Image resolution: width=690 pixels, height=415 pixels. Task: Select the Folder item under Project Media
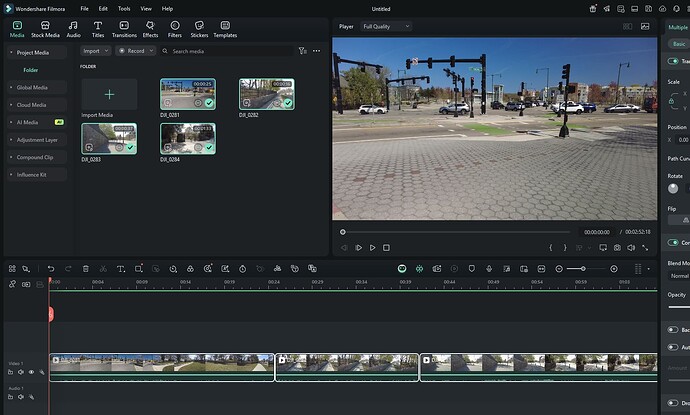click(30, 70)
